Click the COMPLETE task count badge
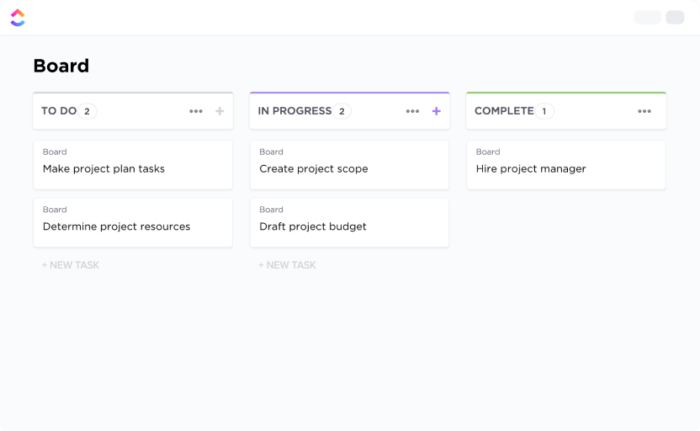700x431 pixels. (544, 111)
